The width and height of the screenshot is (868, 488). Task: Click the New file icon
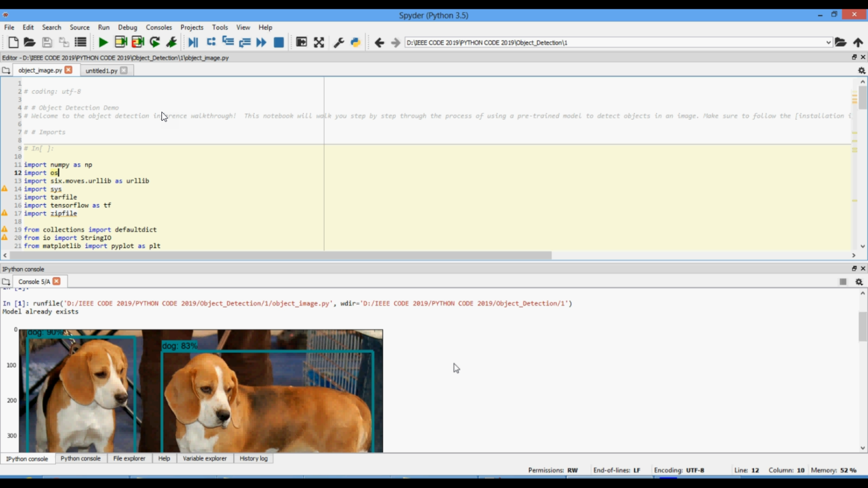pos(13,42)
